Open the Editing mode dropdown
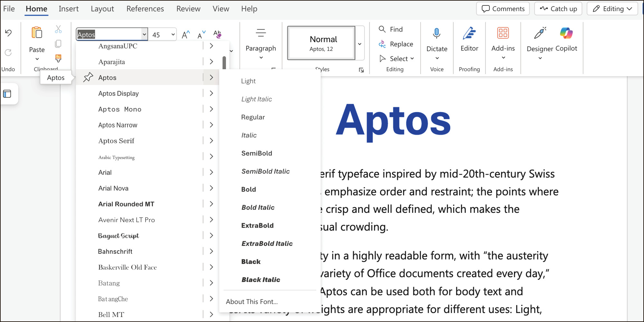The image size is (644, 322). click(612, 9)
